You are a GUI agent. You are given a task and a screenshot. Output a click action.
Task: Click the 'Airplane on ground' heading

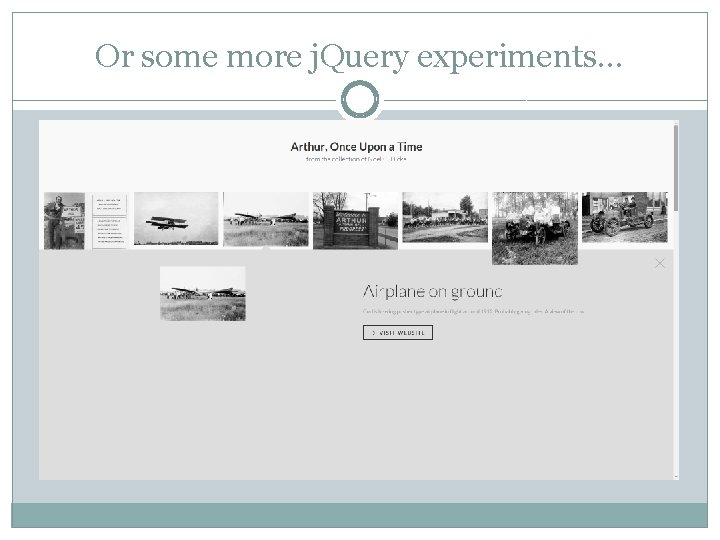point(432,292)
